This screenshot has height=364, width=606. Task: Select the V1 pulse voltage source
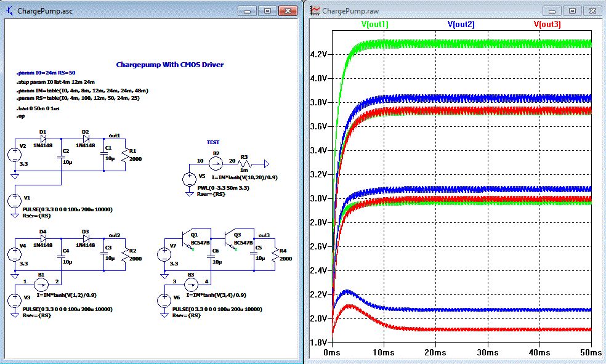tap(15, 200)
